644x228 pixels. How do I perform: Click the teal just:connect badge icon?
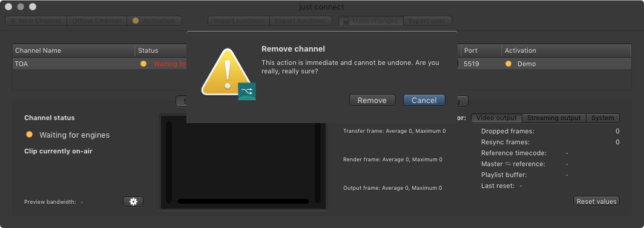[247, 92]
